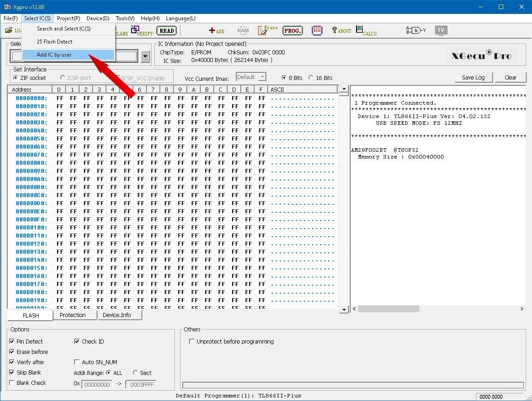
Task: Select the ALL address range radio
Action: pos(108,373)
